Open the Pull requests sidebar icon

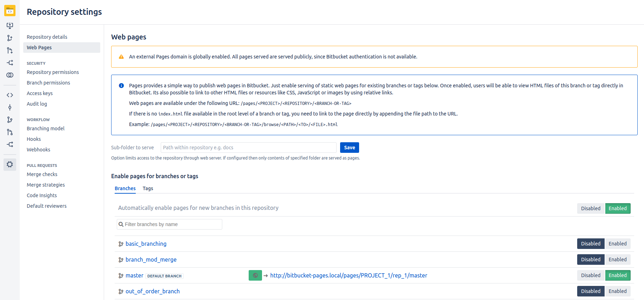[x=10, y=132]
